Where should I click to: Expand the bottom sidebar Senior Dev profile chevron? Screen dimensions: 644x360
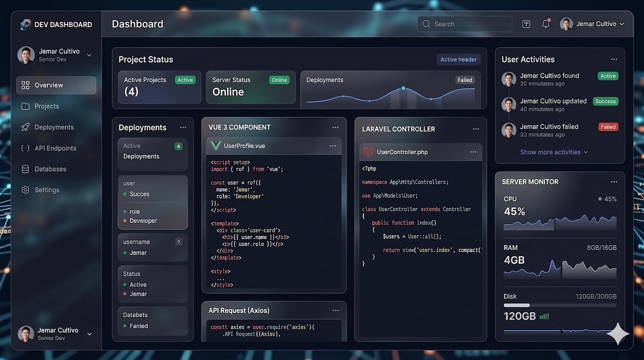(89, 334)
